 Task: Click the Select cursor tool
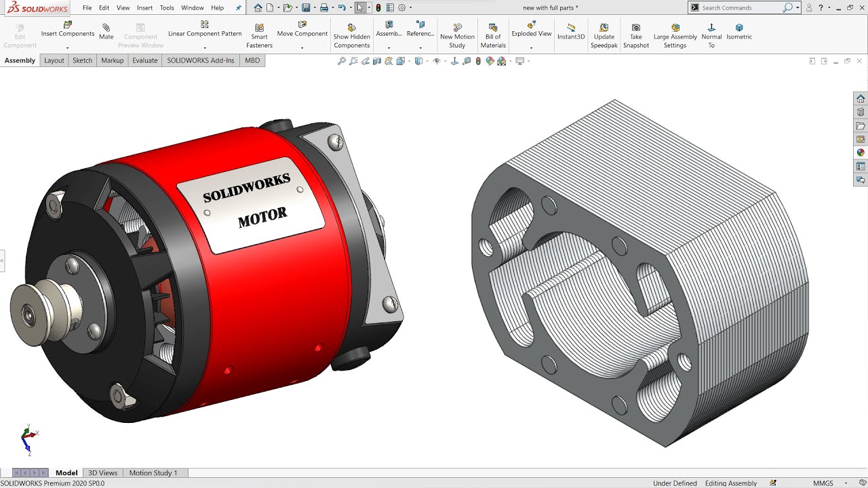[x=360, y=7]
